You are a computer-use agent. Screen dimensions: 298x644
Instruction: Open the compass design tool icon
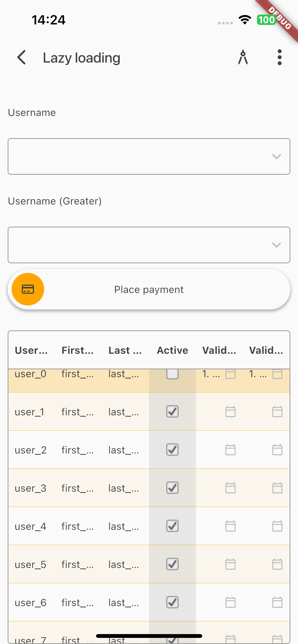243,57
